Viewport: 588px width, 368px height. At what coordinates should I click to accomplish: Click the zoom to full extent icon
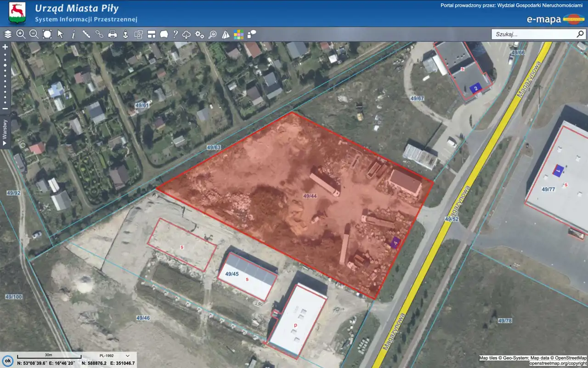click(47, 34)
